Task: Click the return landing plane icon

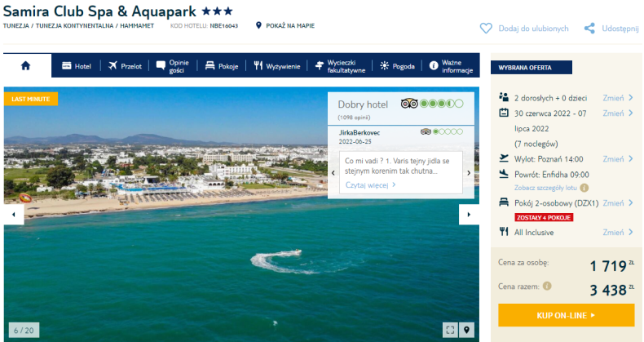Action: click(504, 174)
